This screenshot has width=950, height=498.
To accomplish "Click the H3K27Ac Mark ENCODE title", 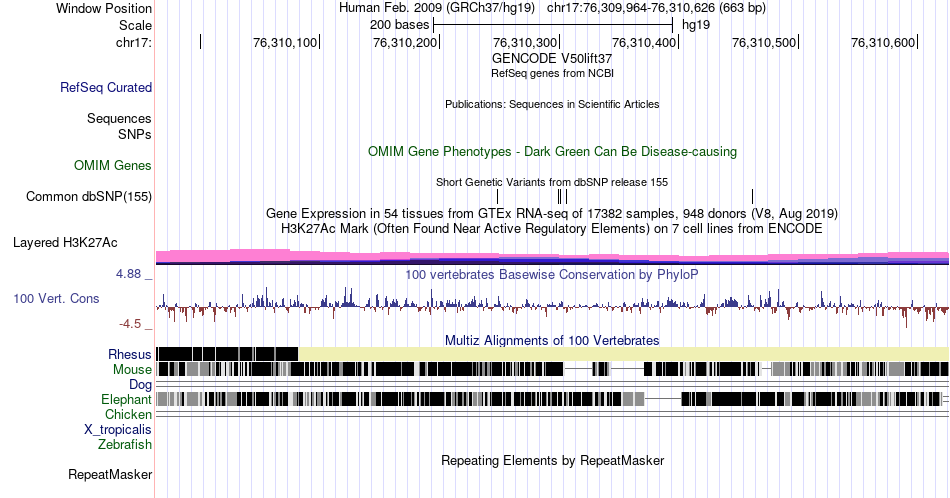I will (x=552, y=228).
